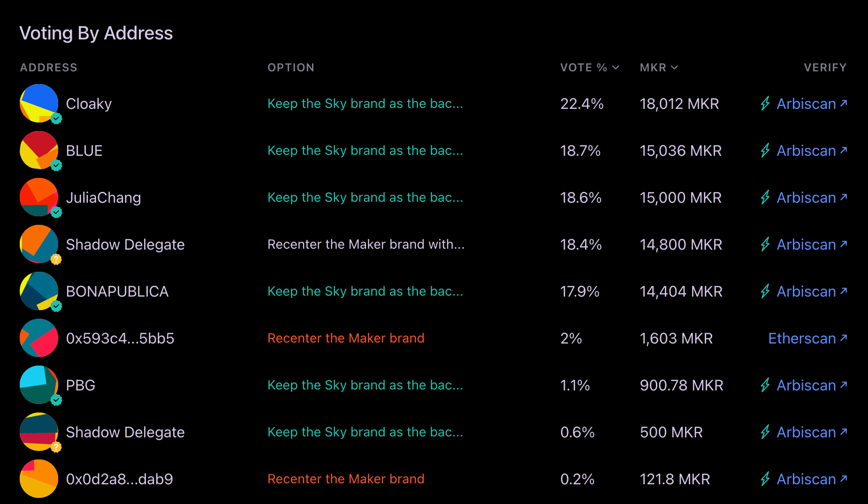Click the BONAPUBLICA delegate name
Image resolution: width=868 pixels, height=504 pixels.
pyautogui.click(x=117, y=291)
